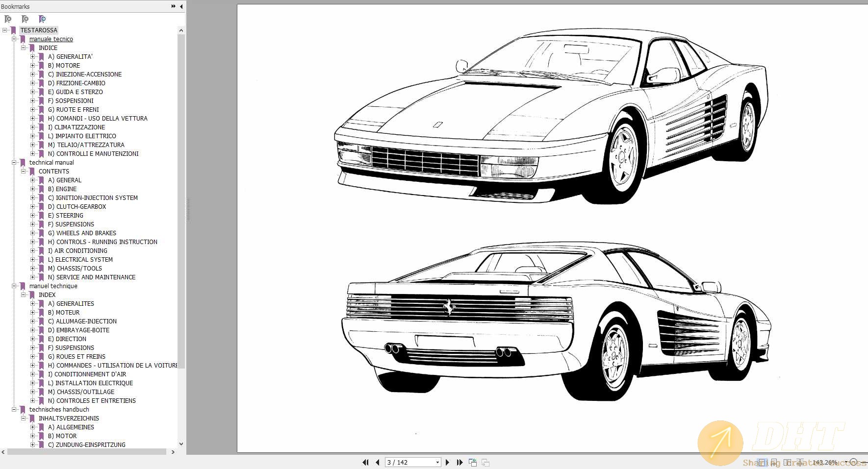868x469 pixels.
Task: Collapse the INDEX node
Action: 24,295
